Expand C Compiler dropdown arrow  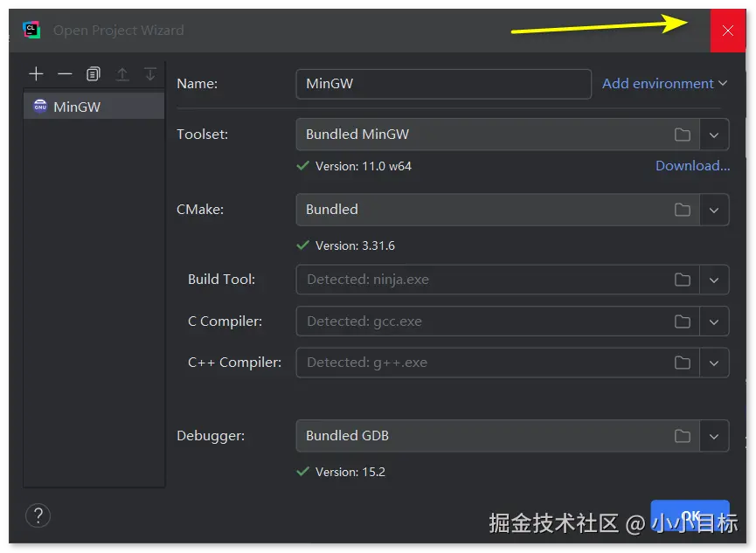[x=714, y=321]
